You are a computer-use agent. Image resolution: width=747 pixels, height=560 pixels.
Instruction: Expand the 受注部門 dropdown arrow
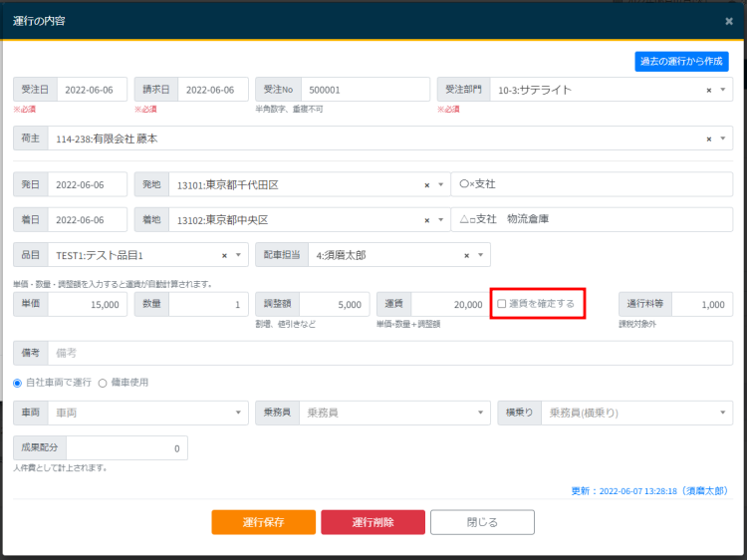pos(723,90)
